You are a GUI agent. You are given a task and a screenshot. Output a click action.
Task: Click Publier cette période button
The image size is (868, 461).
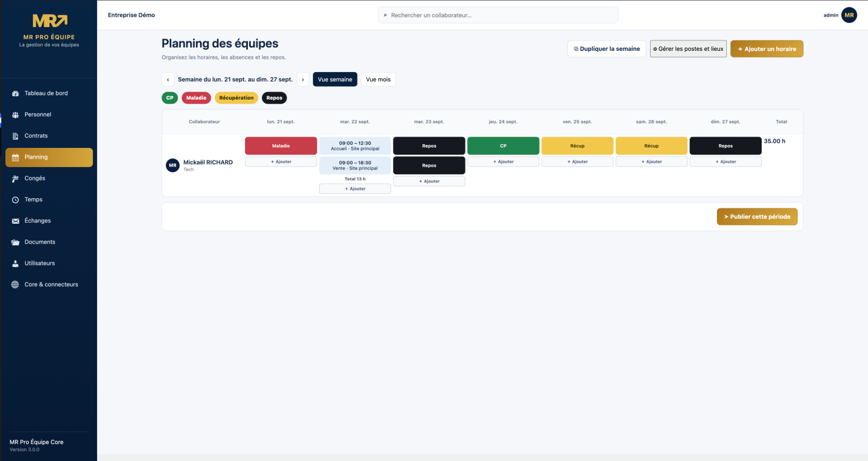757,217
